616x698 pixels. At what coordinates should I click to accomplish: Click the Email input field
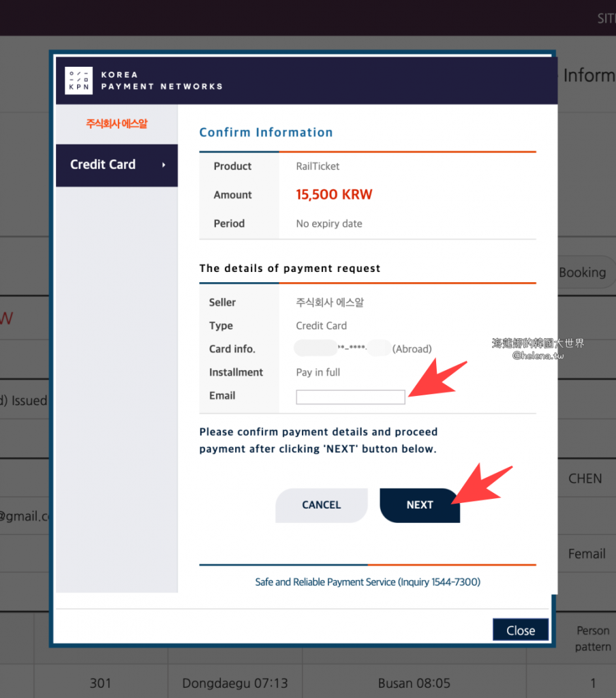coord(350,397)
